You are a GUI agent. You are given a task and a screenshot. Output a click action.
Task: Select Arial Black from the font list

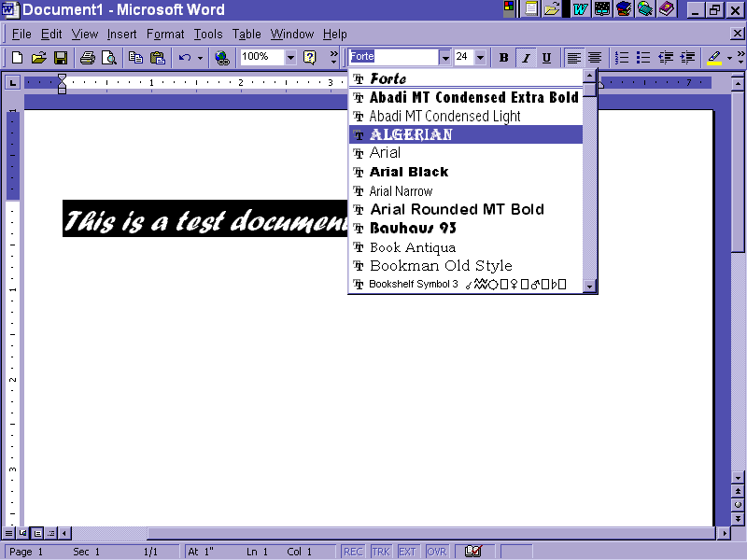(x=409, y=172)
